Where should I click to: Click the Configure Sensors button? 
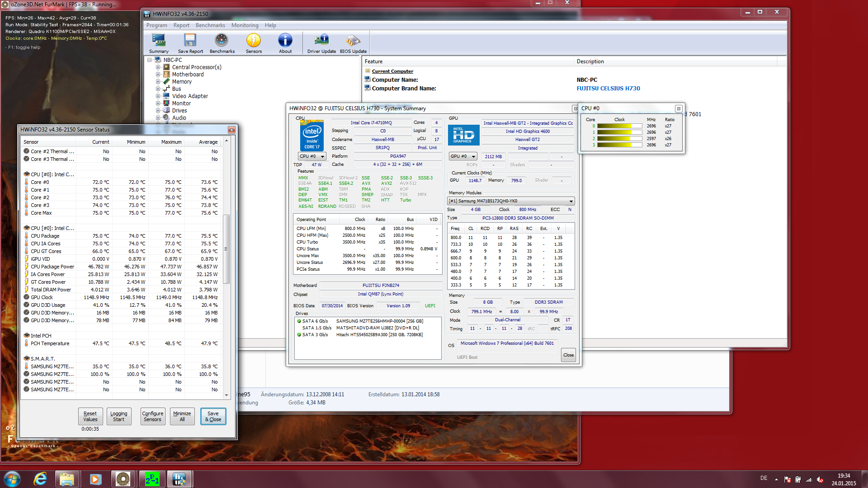pos(153,416)
